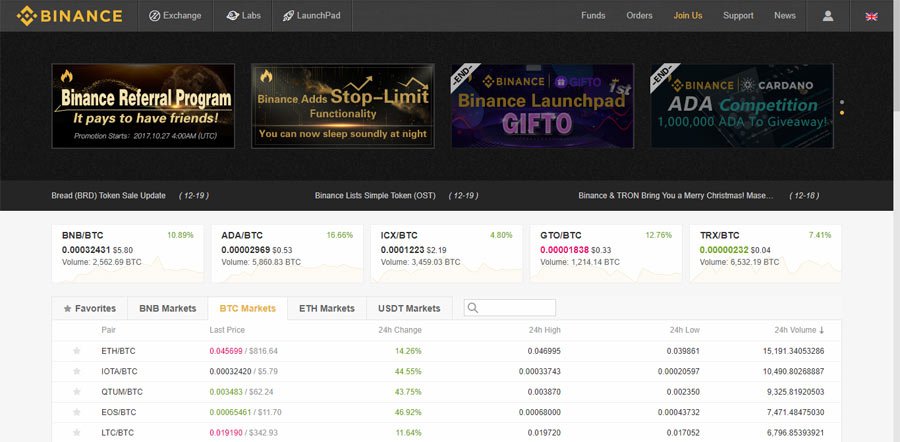The width and height of the screenshot is (900, 442).
Task: Open the Favorites tab
Action: pyautogui.click(x=90, y=308)
